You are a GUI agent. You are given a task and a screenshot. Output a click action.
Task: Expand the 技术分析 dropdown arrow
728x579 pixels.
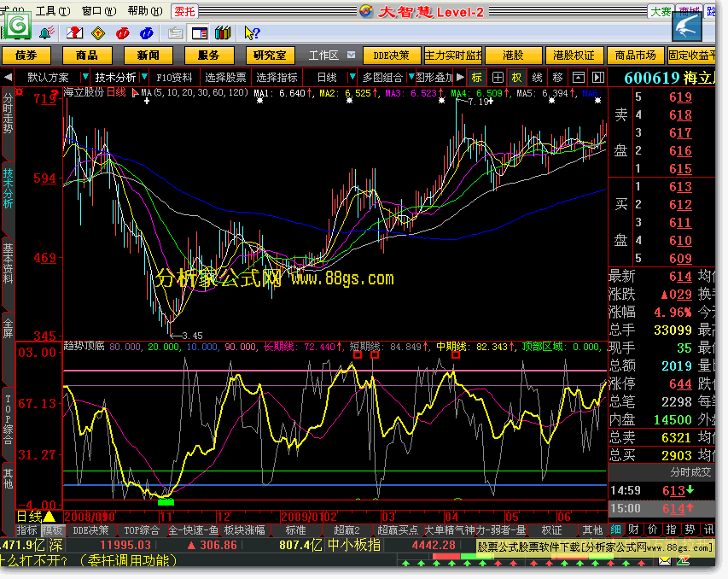(144, 77)
